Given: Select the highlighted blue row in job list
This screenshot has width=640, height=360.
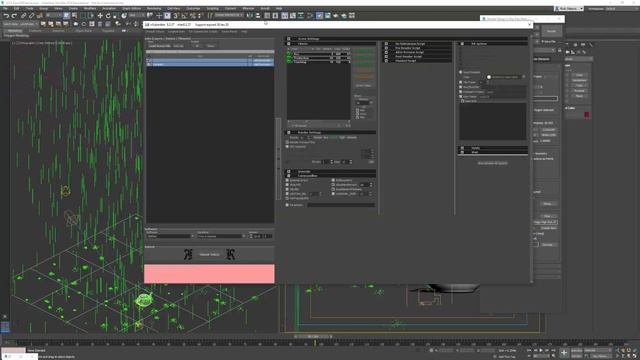Looking at the screenshot, I should [x=210, y=64].
